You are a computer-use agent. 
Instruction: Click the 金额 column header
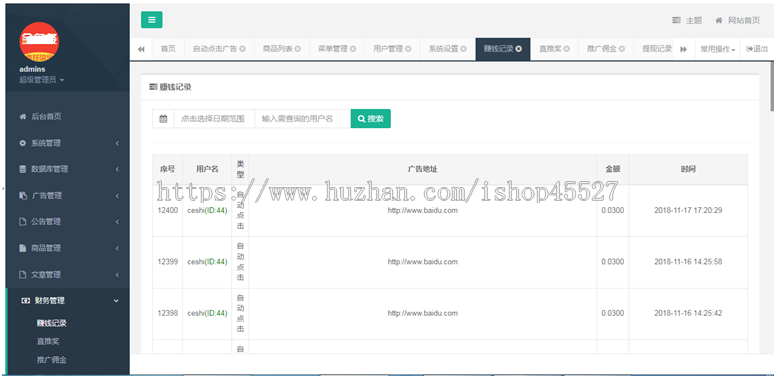(613, 169)
